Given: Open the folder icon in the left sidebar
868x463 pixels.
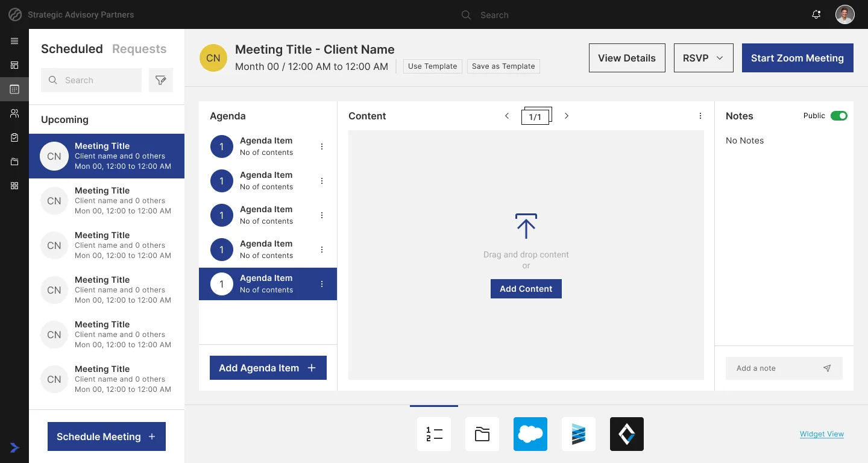Looking at the screenshot, I should pyautogui.click(x=14, y=162).
